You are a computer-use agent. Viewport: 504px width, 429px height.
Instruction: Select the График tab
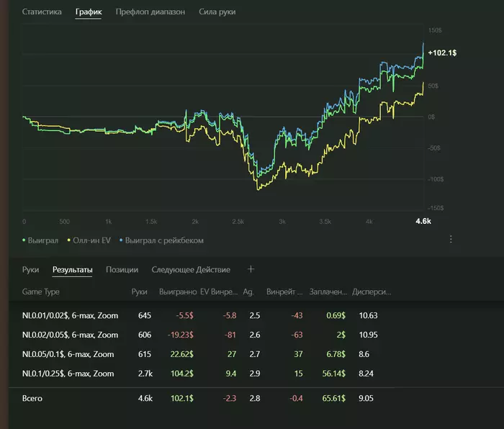point(89,12)
